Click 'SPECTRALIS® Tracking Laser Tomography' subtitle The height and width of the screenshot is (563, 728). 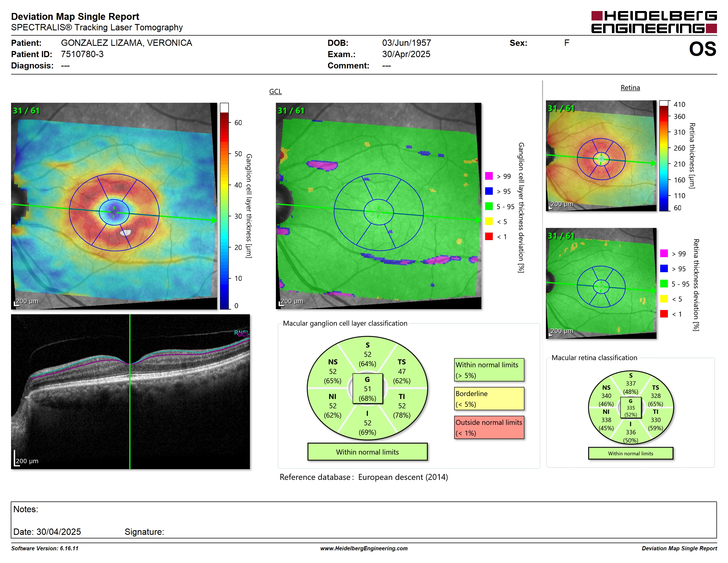(x=97, y=27)
